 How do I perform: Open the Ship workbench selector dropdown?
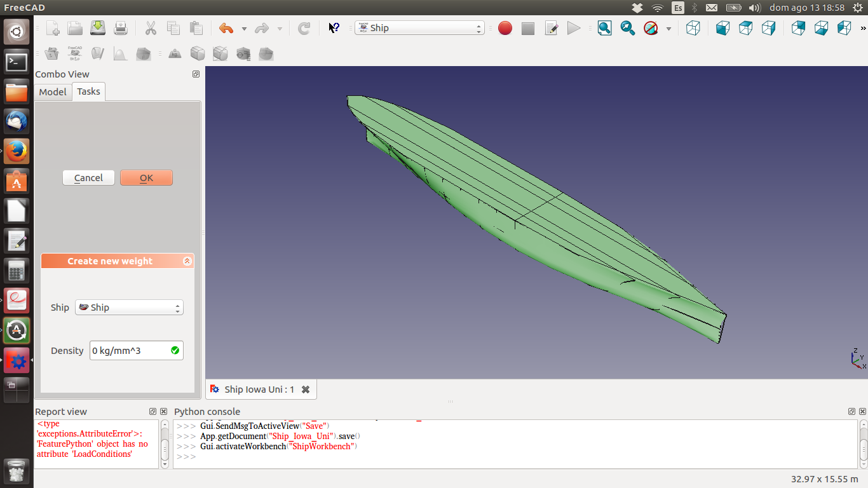coord(419,28)
